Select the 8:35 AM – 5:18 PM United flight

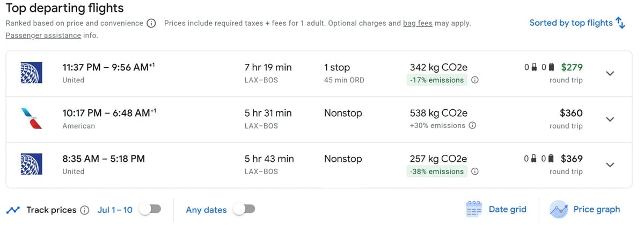click(x=319, y=165)
